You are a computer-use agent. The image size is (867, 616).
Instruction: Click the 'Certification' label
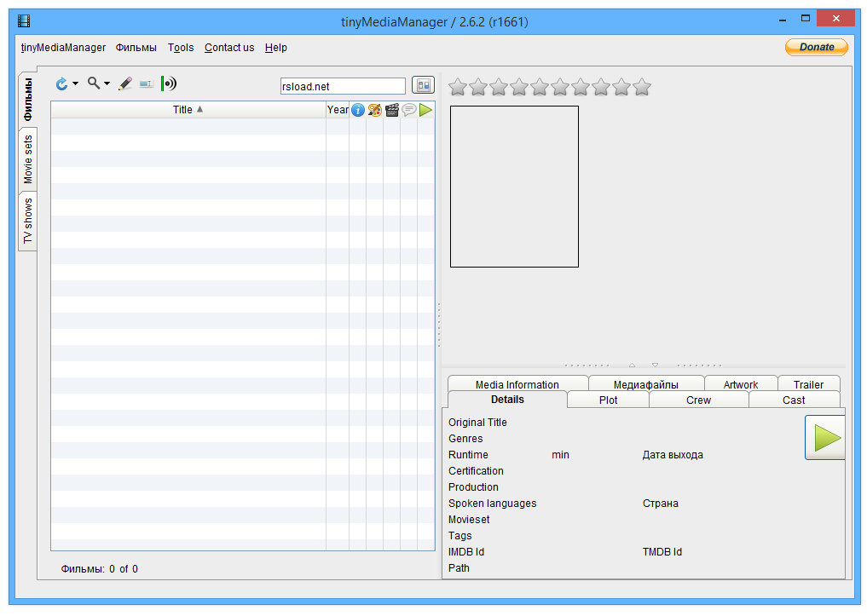(476, 470)
